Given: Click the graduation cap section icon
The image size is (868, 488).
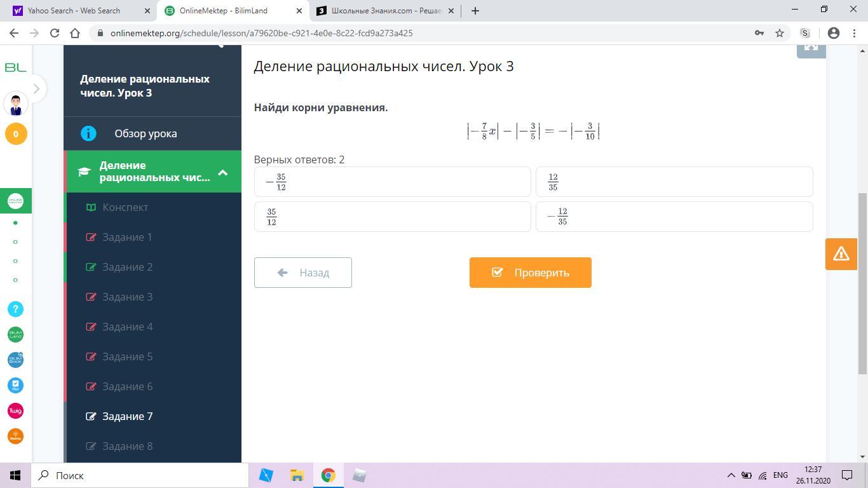Looking at the screenshot, I should click(x=84, y=172).
